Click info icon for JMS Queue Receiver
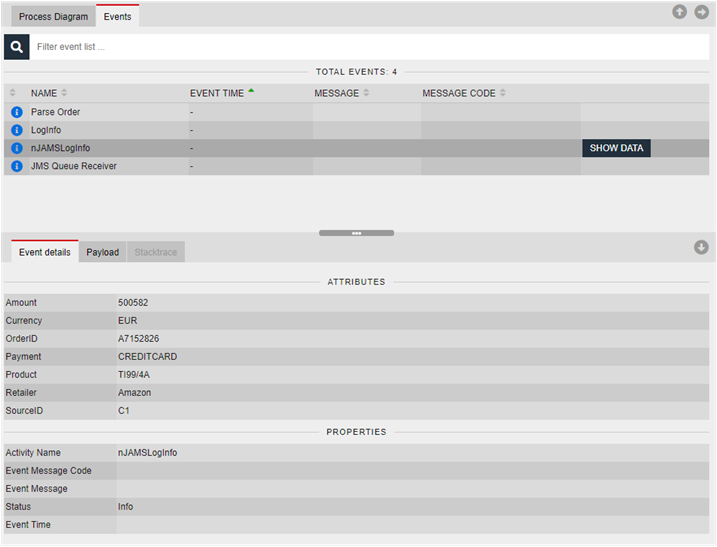Image resolution: width=717 pixels, height=547 pixels. click(17, 166)
